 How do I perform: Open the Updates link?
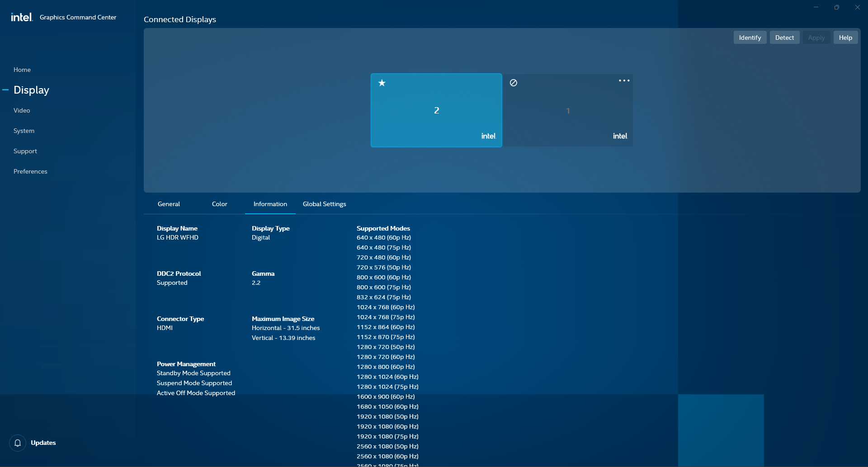click(43, 443)
